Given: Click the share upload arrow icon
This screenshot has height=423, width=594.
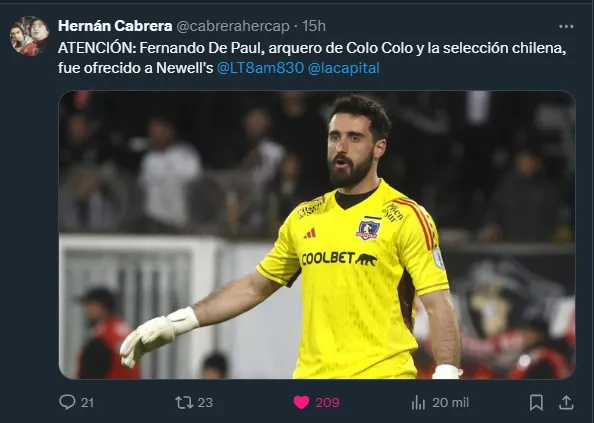Looking at the screenshot, I should [x=566, y=402].
